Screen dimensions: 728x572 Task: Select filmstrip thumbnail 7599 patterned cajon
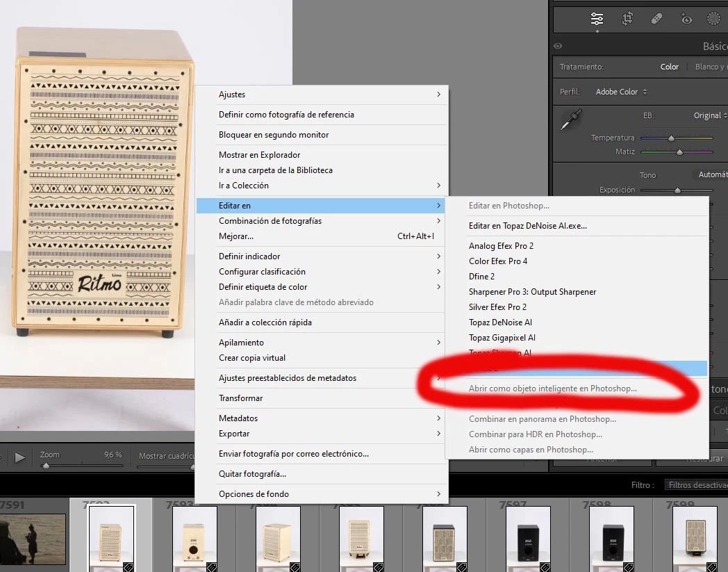coord(695,539)
